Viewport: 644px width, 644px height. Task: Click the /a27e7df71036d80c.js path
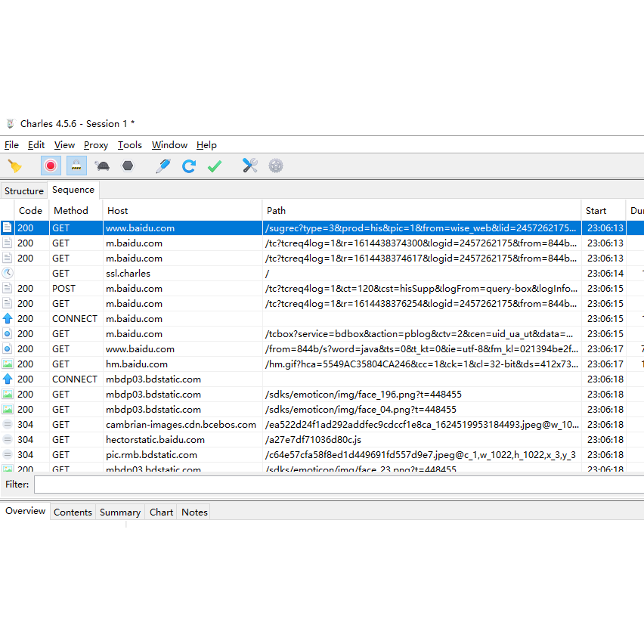coord(313,439)
